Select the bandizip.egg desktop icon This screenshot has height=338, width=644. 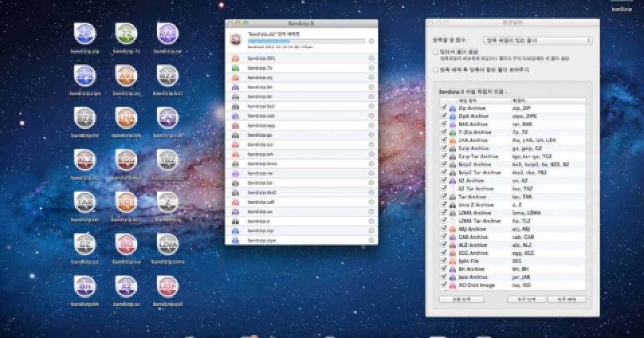(126, 160)
